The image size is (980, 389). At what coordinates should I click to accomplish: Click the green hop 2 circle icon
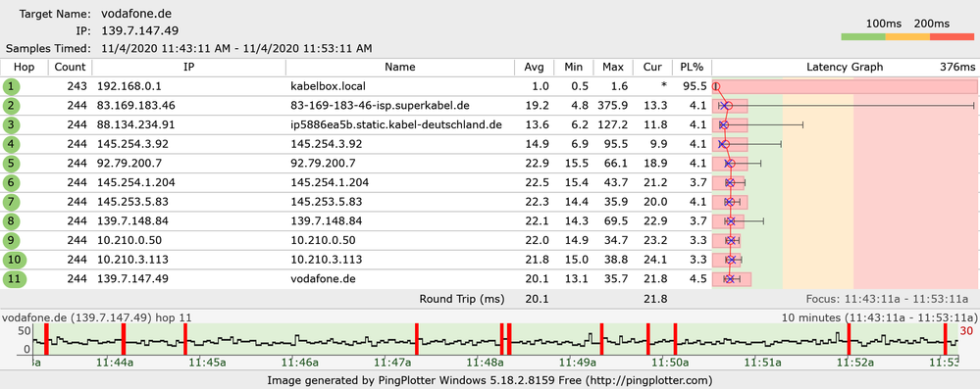click(11, 106)
